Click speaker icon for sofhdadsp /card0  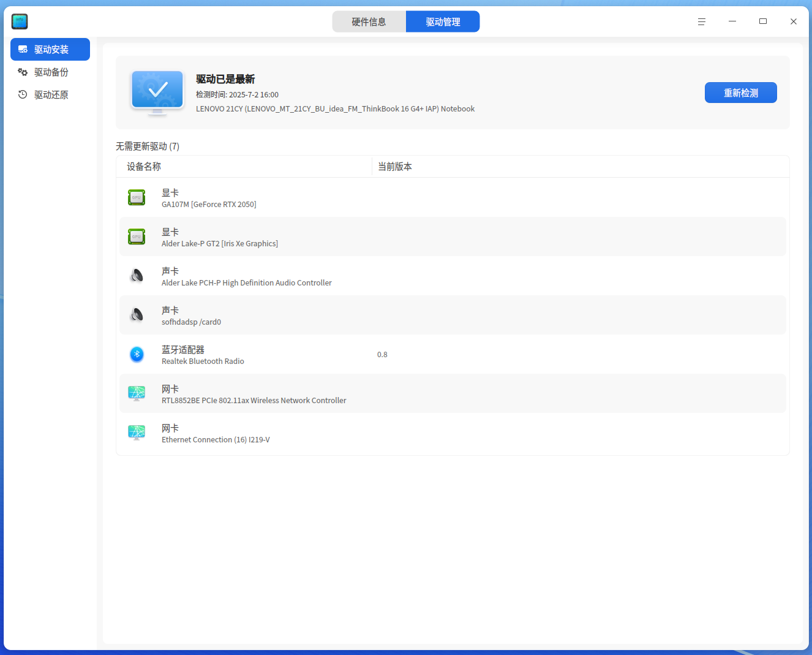pyautogui.click(x=137, y=315)
